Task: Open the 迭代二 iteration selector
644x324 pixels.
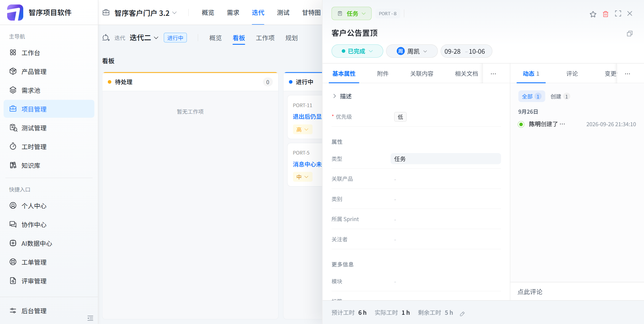Action: coord(144,38)
